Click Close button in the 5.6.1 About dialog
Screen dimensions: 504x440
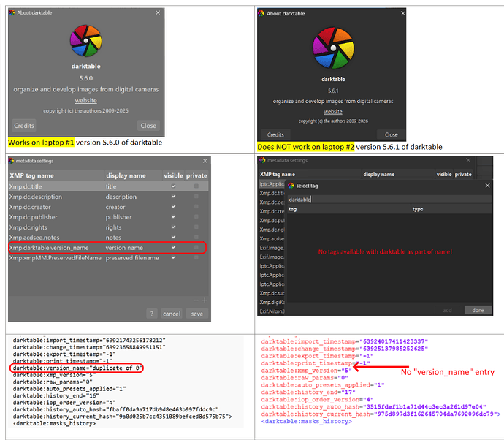[392, 134]
